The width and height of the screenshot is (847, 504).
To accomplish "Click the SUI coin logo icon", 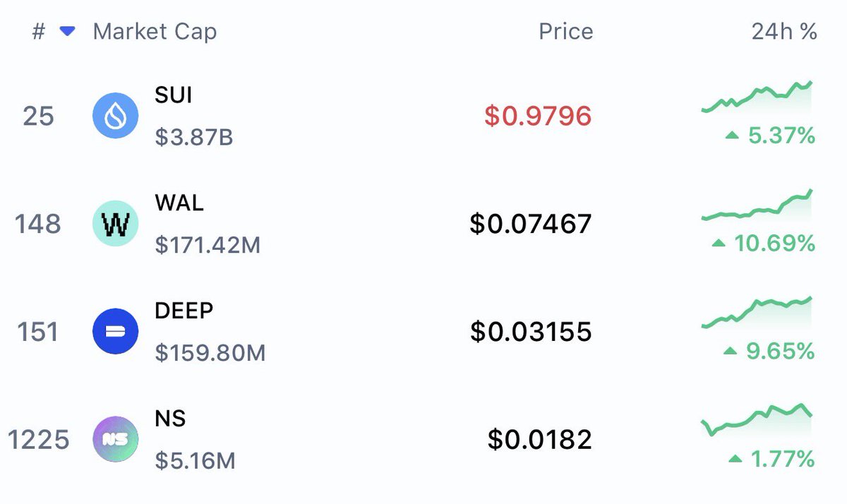I will tap(116, 116).
